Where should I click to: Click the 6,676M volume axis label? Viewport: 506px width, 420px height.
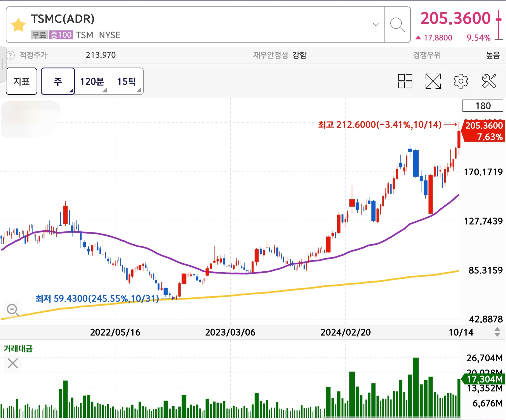(x=488, y=403)
